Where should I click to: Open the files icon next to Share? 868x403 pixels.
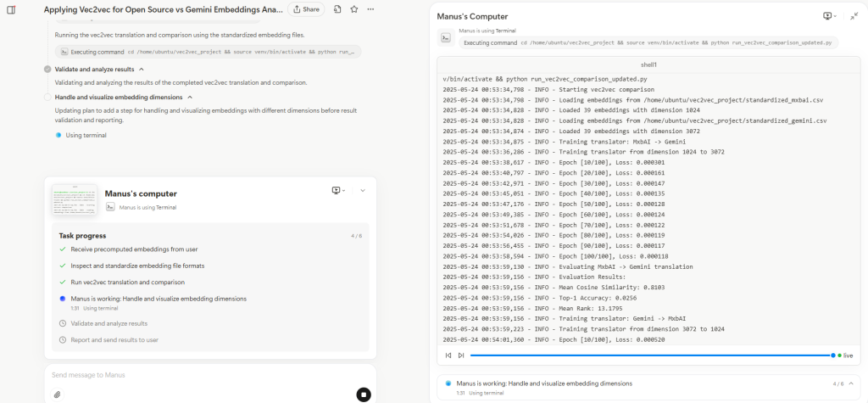(x=337, y=9)
